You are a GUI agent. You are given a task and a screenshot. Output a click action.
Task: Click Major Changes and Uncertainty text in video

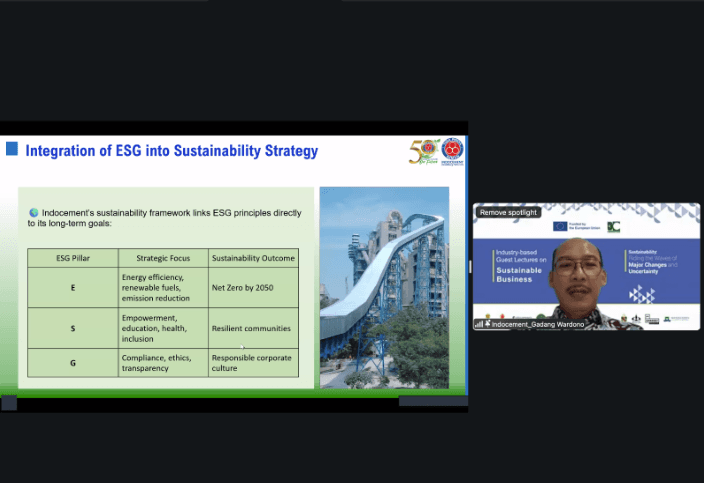pos(653,268)
